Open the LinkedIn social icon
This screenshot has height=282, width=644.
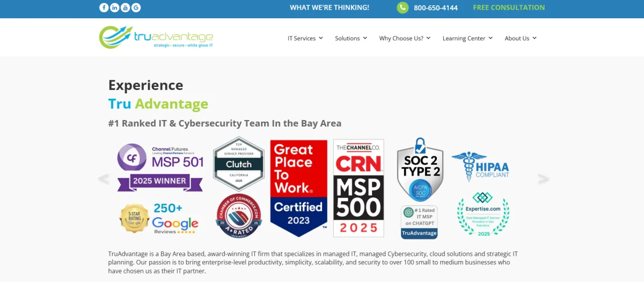click(x=115, y=8)
